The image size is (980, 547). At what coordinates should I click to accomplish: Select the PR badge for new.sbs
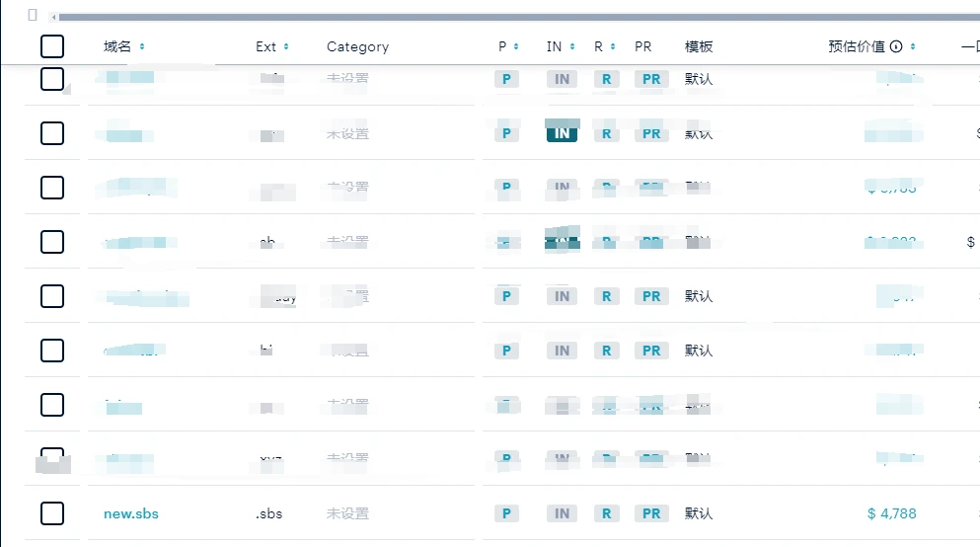[651, 513]
